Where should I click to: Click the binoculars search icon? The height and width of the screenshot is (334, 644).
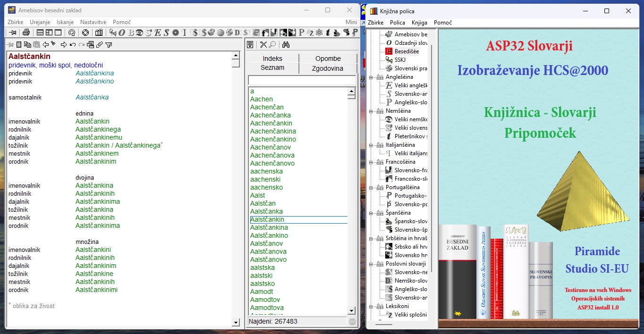pyautogui.click(x=286, y=44)
